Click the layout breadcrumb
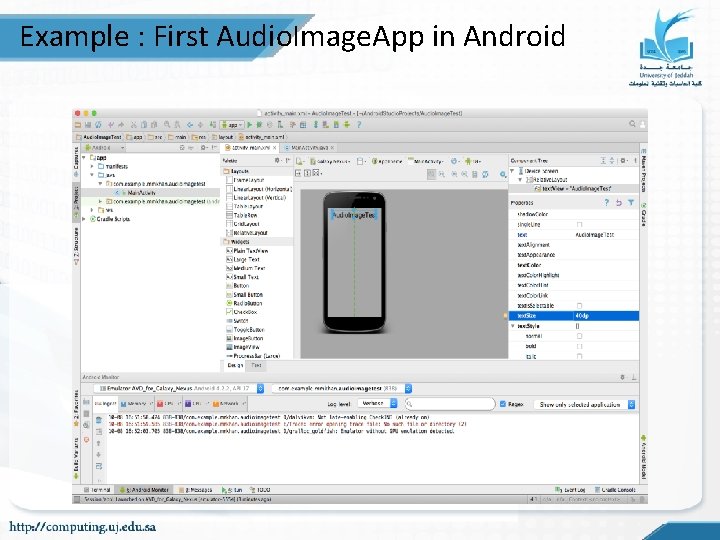 click(x=223, y=137)
